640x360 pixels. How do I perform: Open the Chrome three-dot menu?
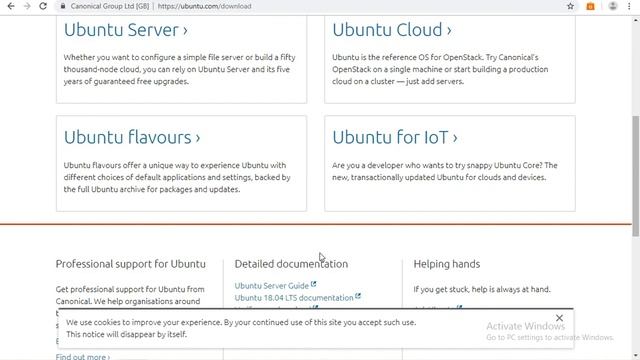629,6
